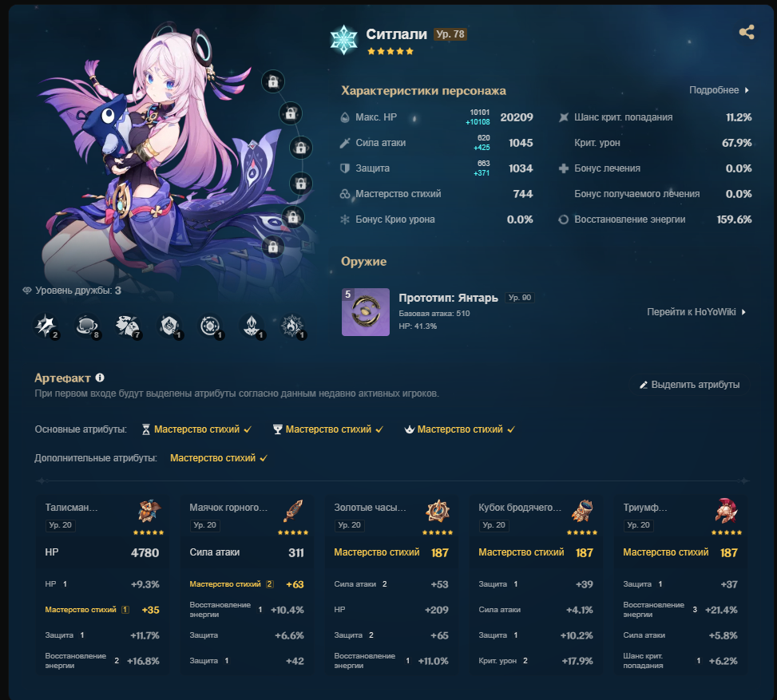Viewport: 777px width, 700px height.
Task: Click the share icon in the top right
Action: 747,32
